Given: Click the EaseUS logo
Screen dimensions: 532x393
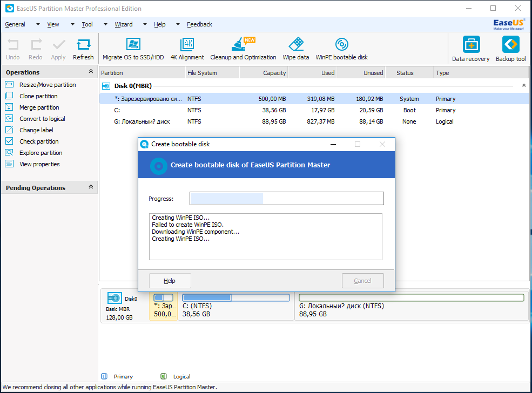Looking at the screenshot, I should pos(509,24).
